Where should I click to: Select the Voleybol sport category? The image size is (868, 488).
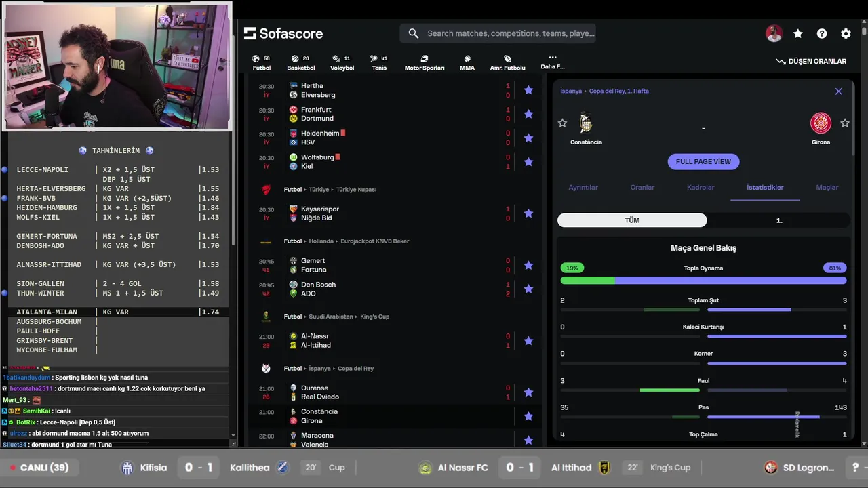(342, 63)
